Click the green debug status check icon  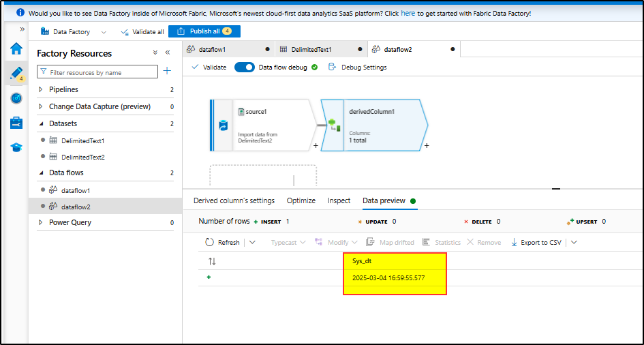pos(315,67)
